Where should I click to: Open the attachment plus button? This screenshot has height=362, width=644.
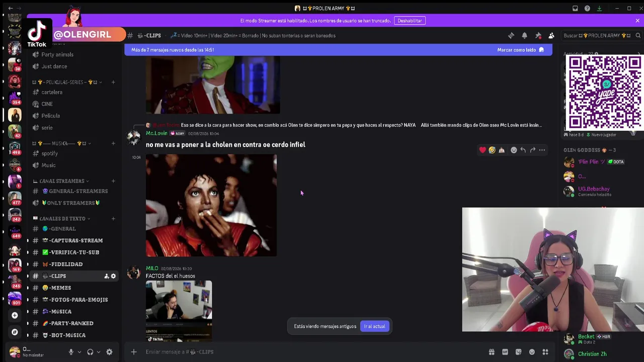(134, 352)
